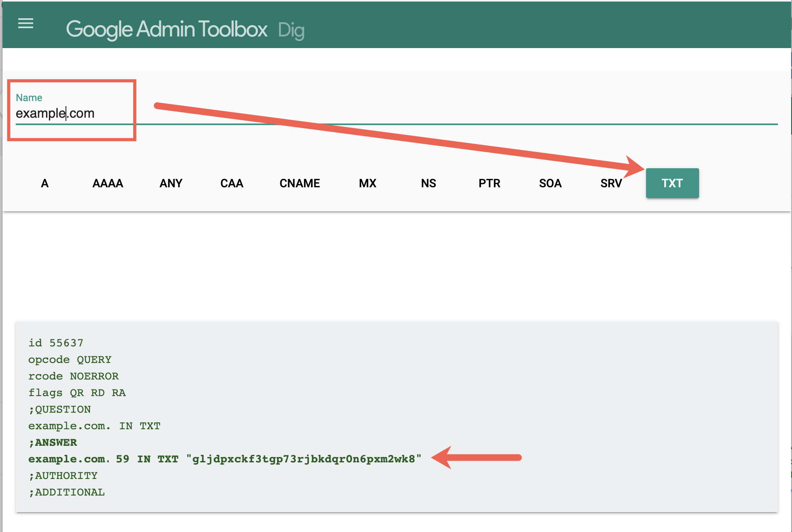Click the TXT answer record line
The width and height of the screenshot is (792, 532).
click(224, 459)
